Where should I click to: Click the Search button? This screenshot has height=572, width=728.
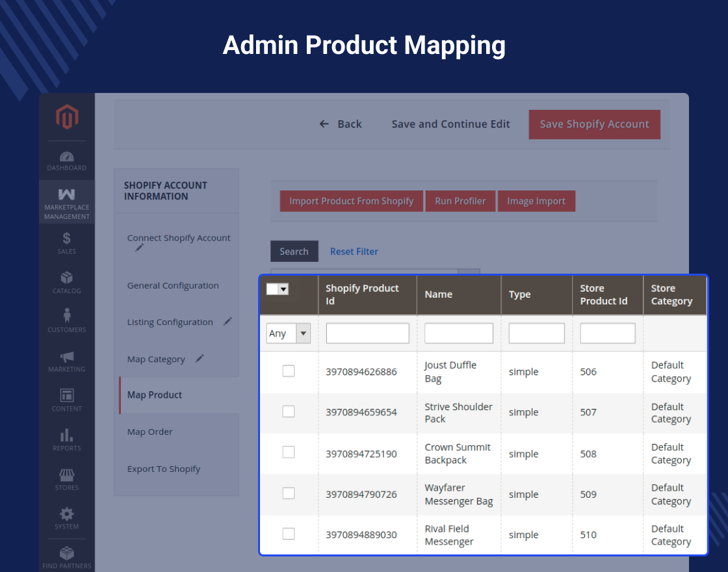click(294, 251)
